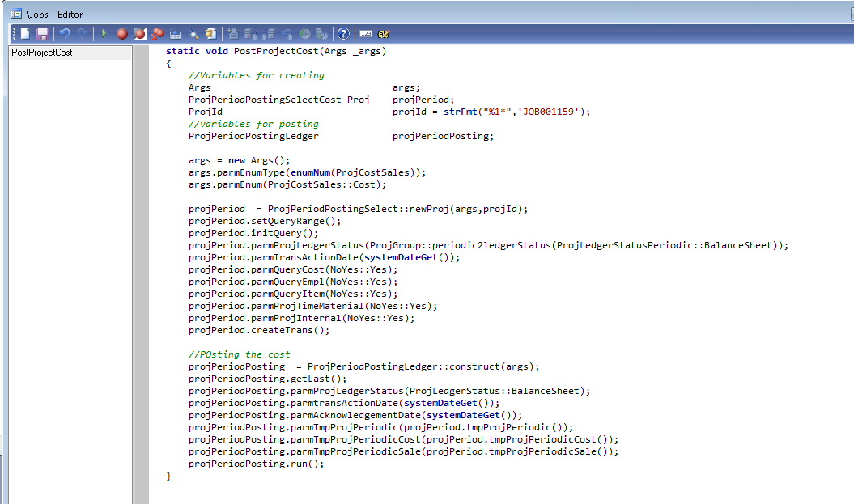Image resolution: width=854 pixels, height=504 pixels.
Task: Open the Scripts icon in the toolbar
Action: [x=210, y=34]
